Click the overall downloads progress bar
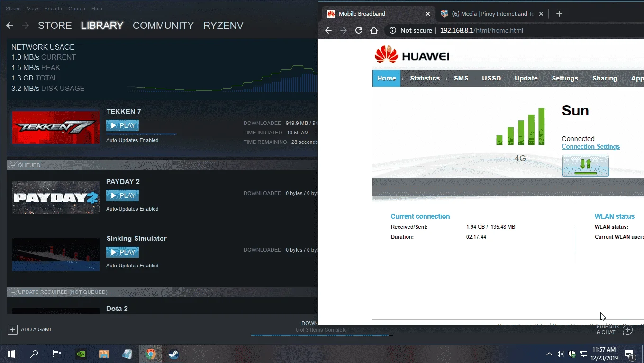Screen dimensions: 644x363 click(322, 335)
